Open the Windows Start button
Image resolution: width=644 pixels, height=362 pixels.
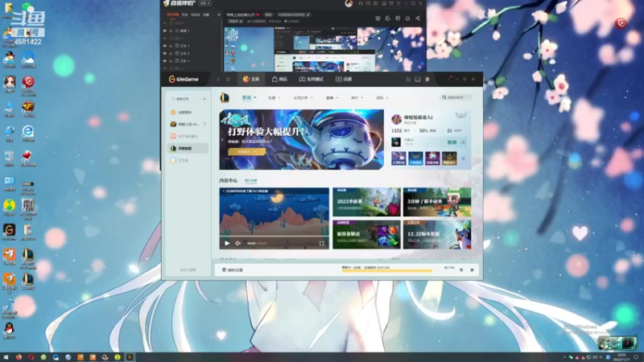pos(6,357)
